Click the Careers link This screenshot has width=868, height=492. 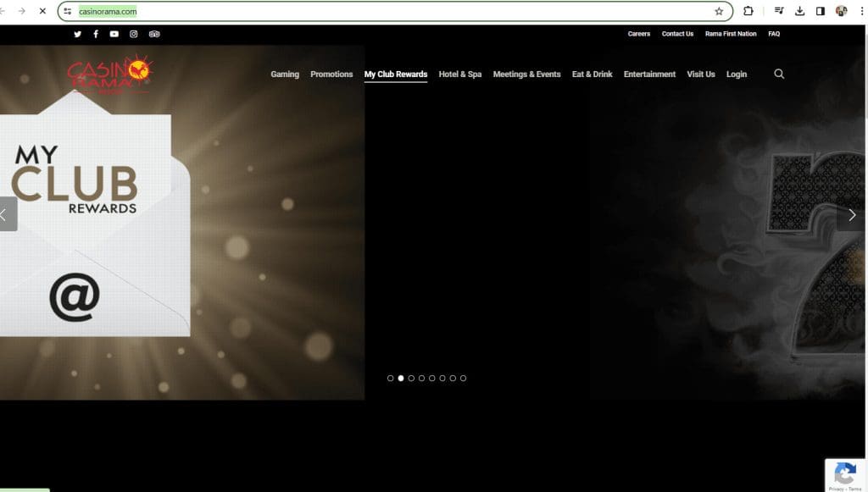(x=638, y=34)
